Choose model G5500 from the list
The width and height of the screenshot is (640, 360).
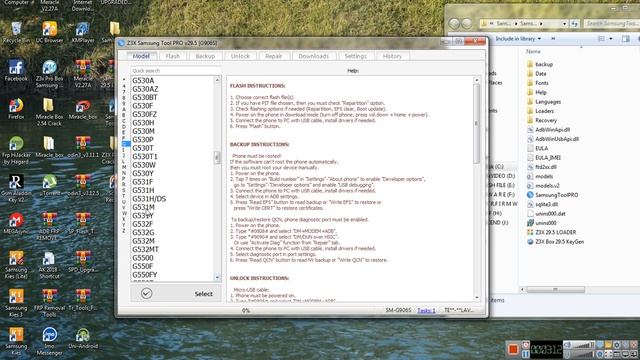click(143, 258)
